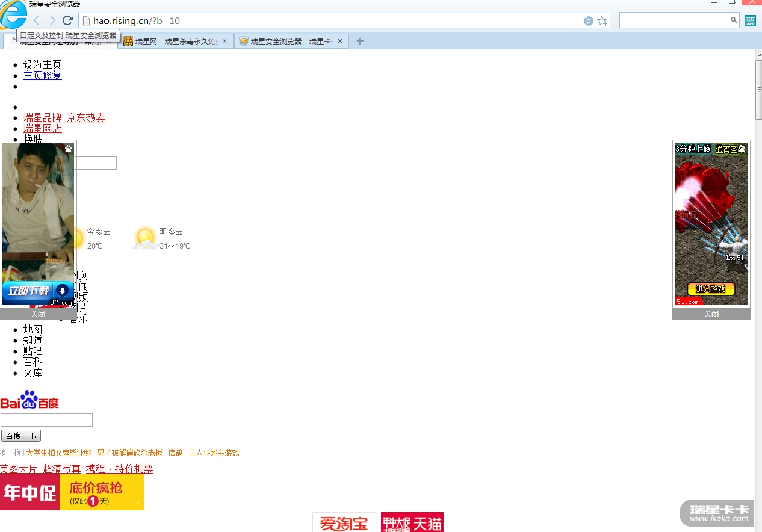This screenshot has width=762, height=532.
Task: Open the 信鸽 hot search link
Action: coord(175,453)
